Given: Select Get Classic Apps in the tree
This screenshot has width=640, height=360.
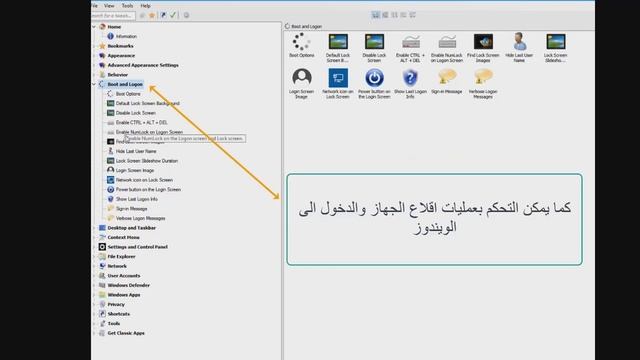Looking at the screenshot, I should pos(126,333).
